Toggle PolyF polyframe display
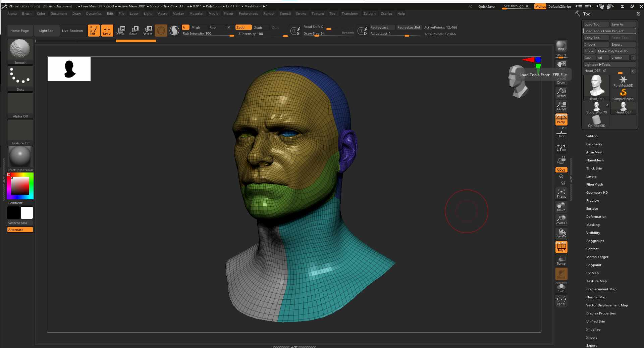 [x=561, y=247]
